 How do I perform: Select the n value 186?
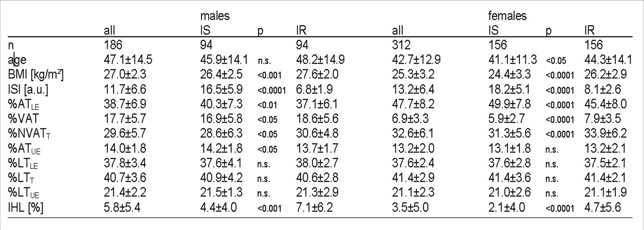coord(113,45)
